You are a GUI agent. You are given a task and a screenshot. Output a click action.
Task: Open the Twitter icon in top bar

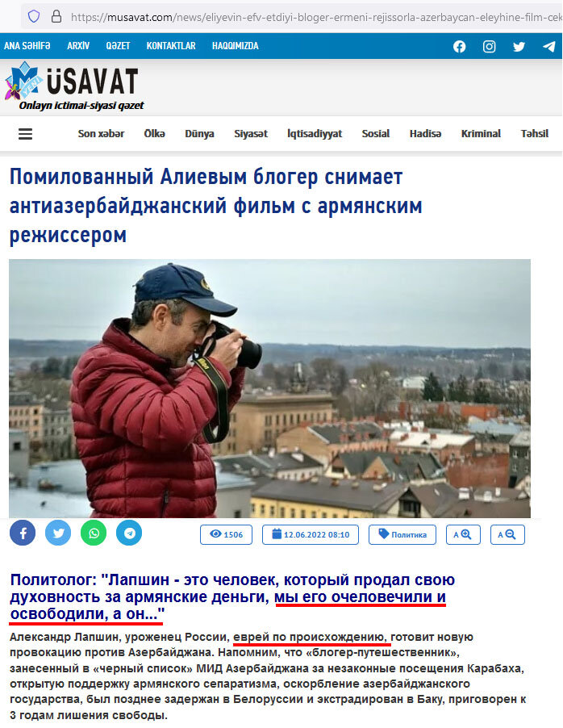[x=519, y=47]
